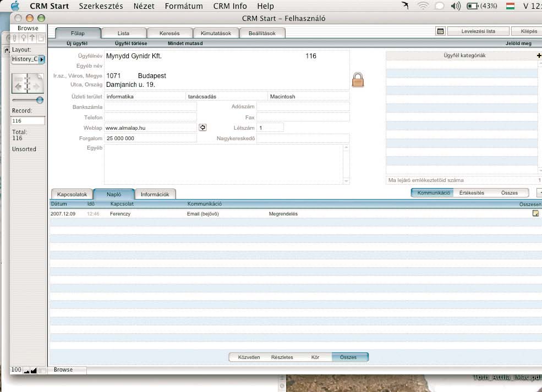Switch log filter to Értékesítés

472,193
